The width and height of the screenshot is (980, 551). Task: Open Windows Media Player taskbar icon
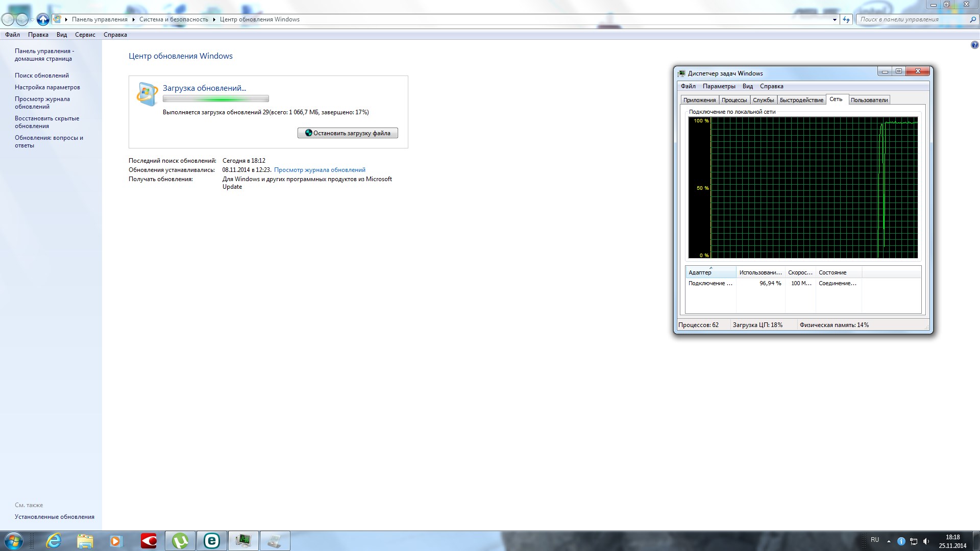pos(116,541)
